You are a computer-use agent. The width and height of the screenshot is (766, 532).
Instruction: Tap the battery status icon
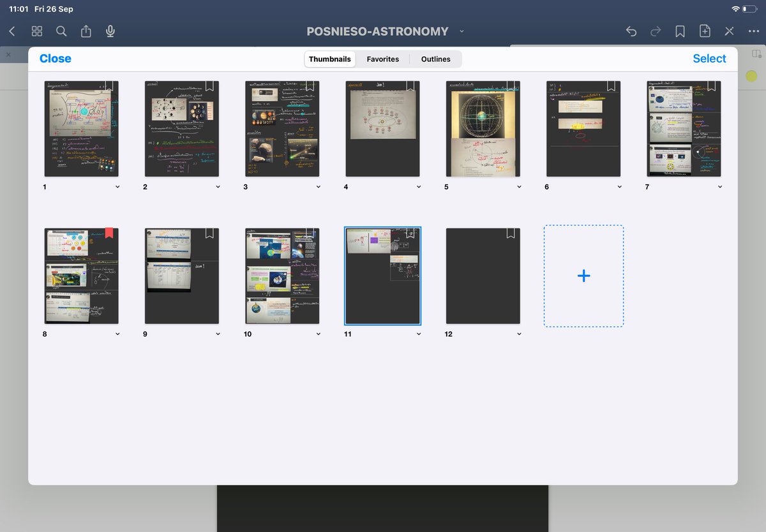tap(751, 9)
